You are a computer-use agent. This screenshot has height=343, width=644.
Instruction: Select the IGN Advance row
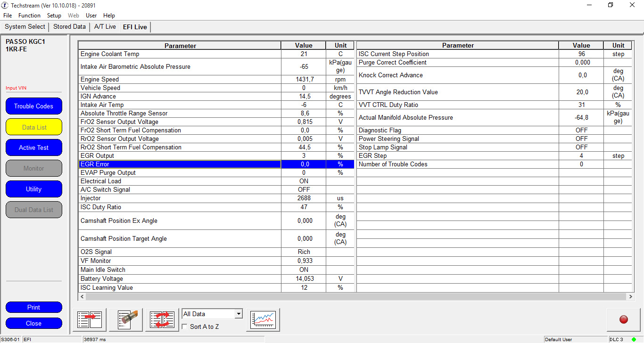click(x=216, y=97)
